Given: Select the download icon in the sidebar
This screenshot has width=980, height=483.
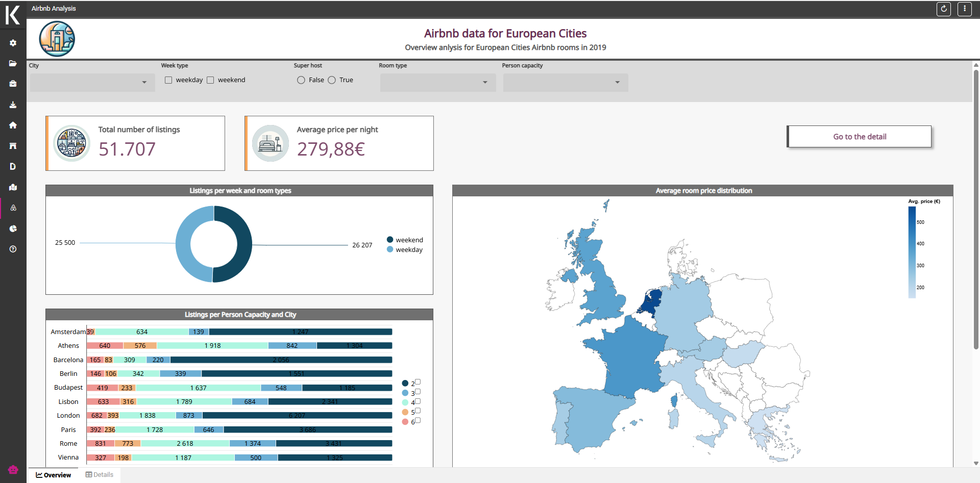Looking at the screenshot, I should tap(13, 105).
